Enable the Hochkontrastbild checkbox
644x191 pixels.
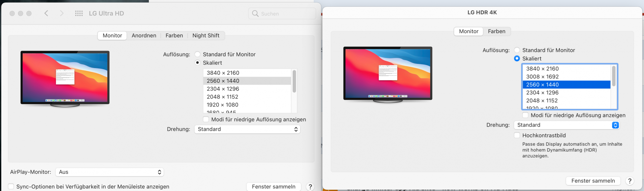[x=517, y=135]
